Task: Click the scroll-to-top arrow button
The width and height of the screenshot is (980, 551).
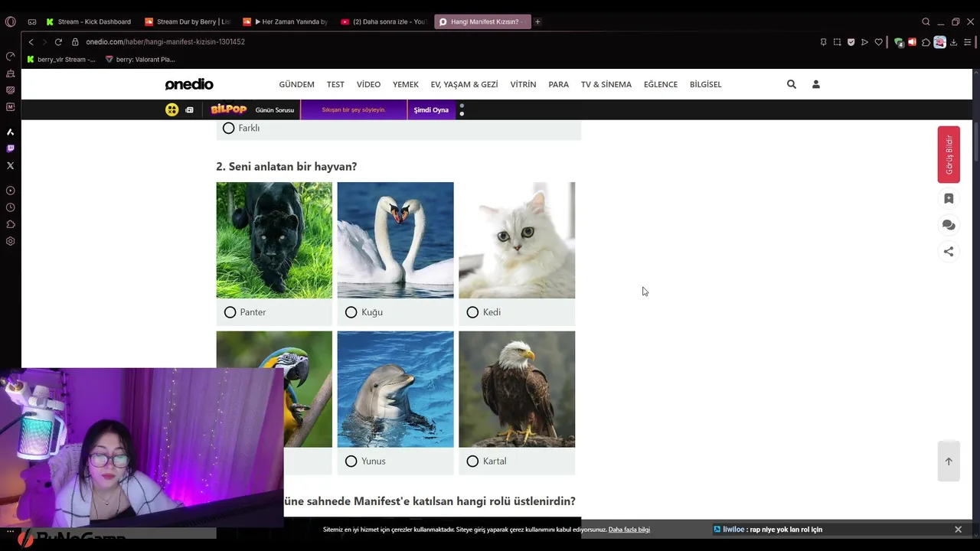Action: pyautogui.click(x=949, y=461)
